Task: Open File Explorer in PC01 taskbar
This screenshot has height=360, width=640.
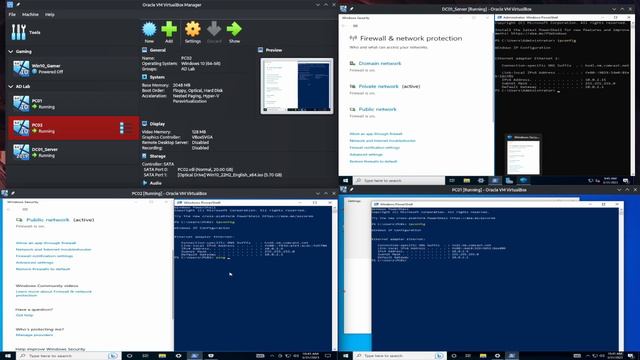Action: click(x=483, y=356)
